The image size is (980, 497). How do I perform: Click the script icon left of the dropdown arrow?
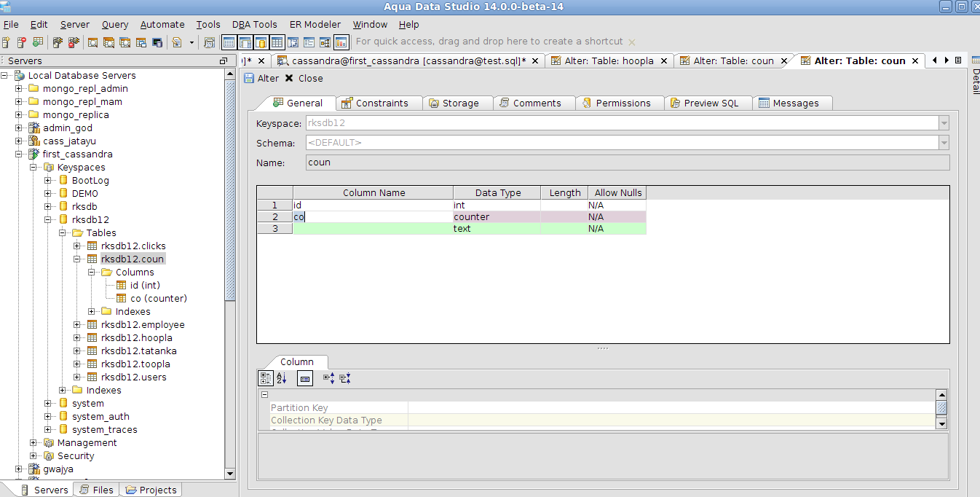177,42
